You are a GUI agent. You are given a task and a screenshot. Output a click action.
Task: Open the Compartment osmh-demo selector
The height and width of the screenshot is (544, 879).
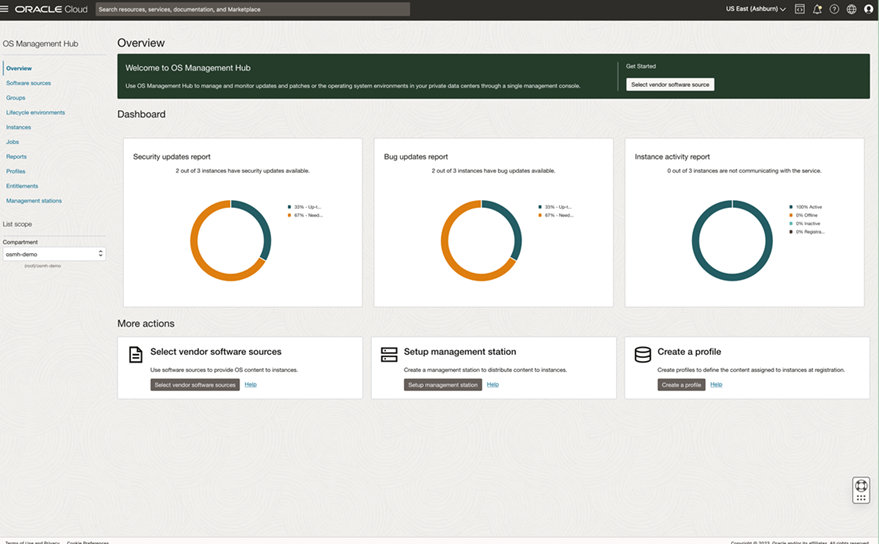point(54,254)
